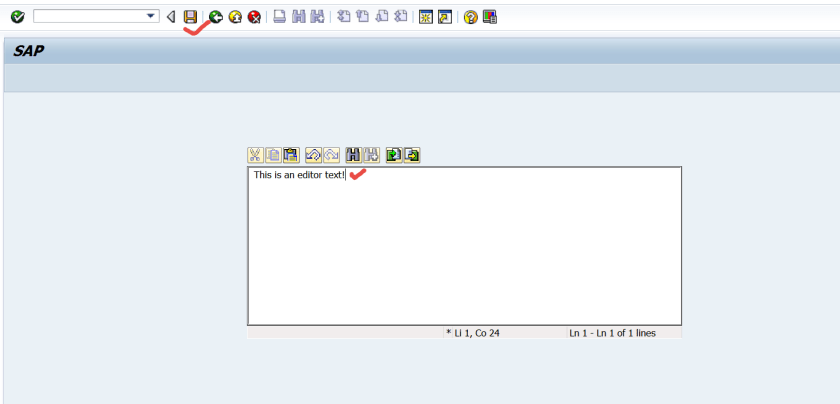This screenshot has width=840, height=404.
Task: Click the 'Li 1, Co 24' status entry
Action: [x=477, y=333]
